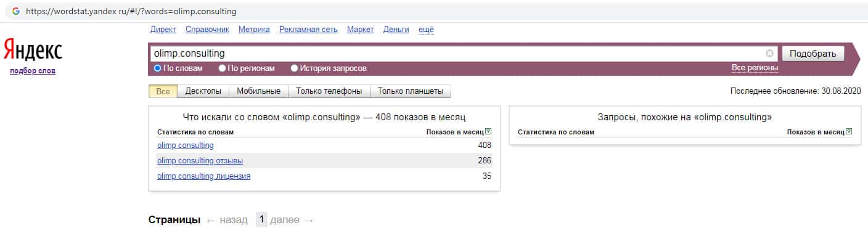The height and width of the screenshot is (249, 868).
Task: Select the 'История запросов' radio button
Action: pyautogui.click(x=294, y=68)
